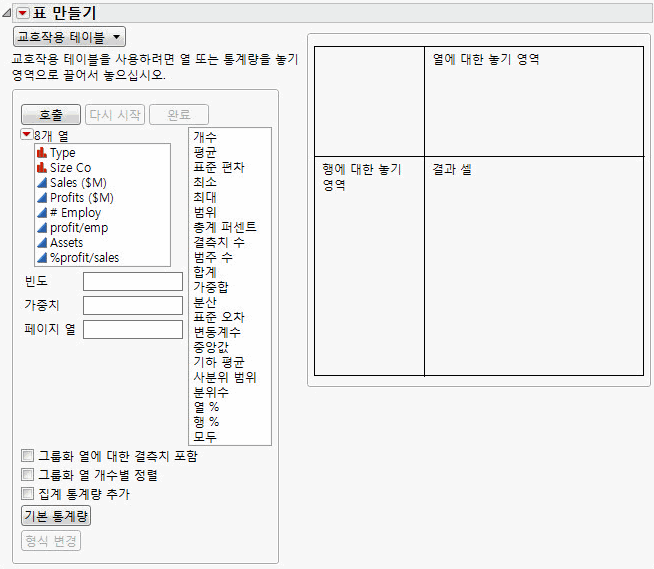Select the 사분위 범위 statistic

[225, 377]
